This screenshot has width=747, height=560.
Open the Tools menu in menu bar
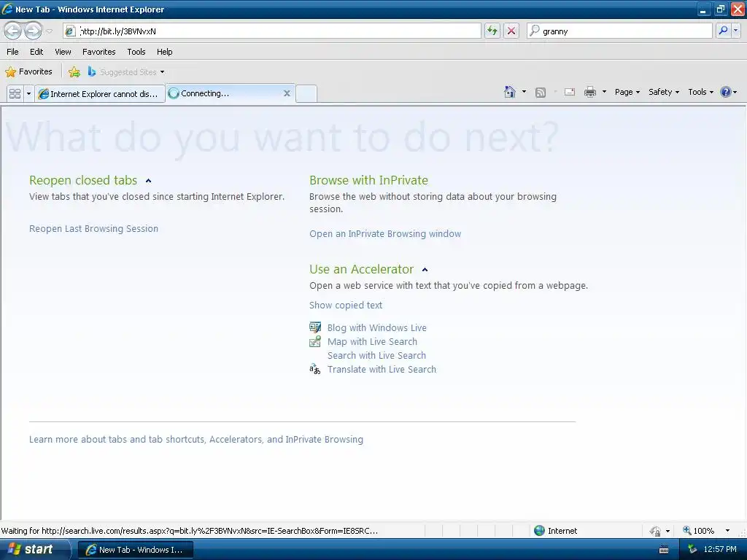click(136, 52)
